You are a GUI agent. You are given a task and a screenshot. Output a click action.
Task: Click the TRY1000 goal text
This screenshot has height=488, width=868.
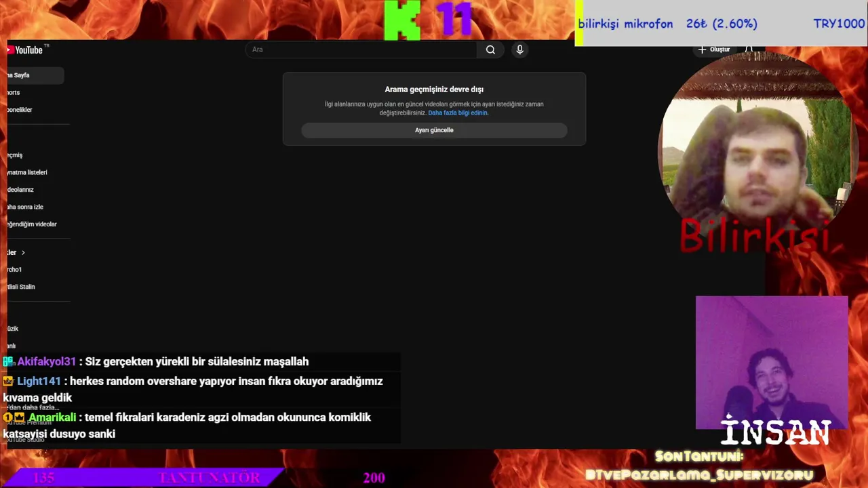tap(839, 24)
